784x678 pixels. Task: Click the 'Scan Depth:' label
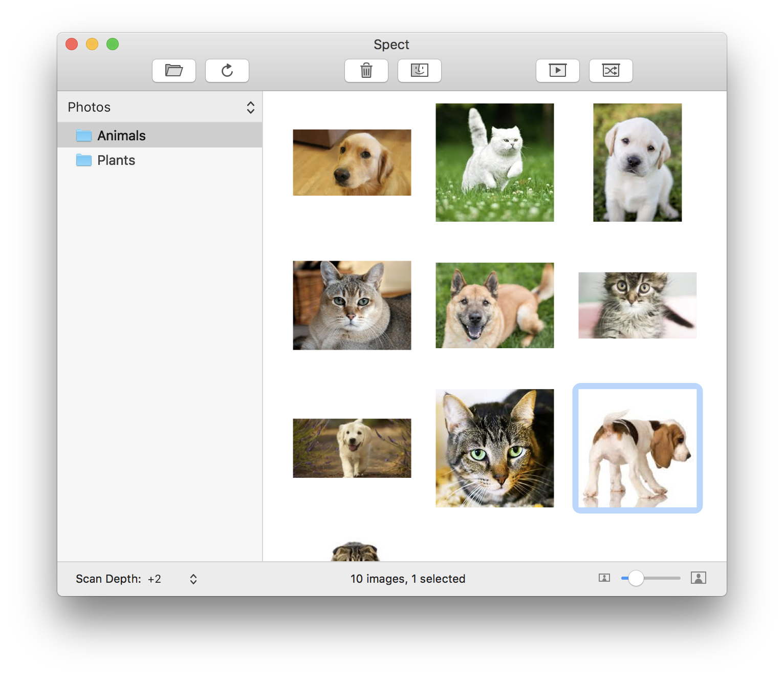[x=108, y=579]
